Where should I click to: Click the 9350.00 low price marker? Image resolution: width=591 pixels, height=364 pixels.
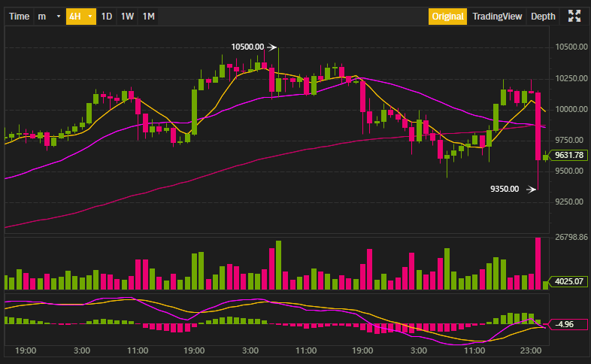pos(504,189)
